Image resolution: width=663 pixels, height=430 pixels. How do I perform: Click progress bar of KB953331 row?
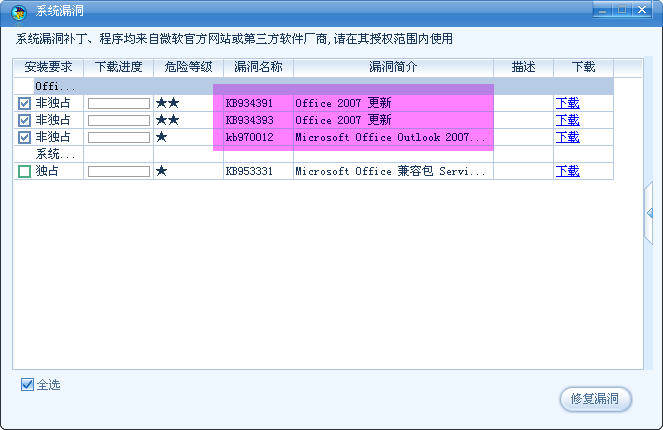[119, 171]
